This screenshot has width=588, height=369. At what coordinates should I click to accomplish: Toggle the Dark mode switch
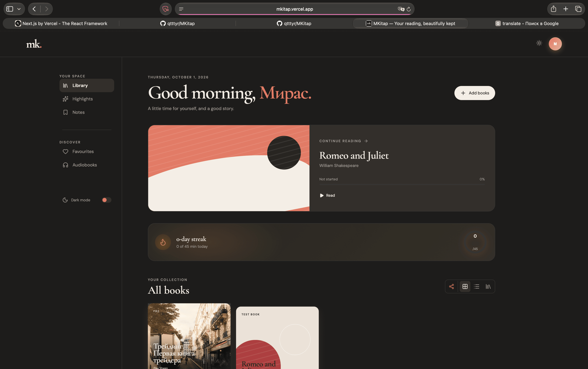106,200
